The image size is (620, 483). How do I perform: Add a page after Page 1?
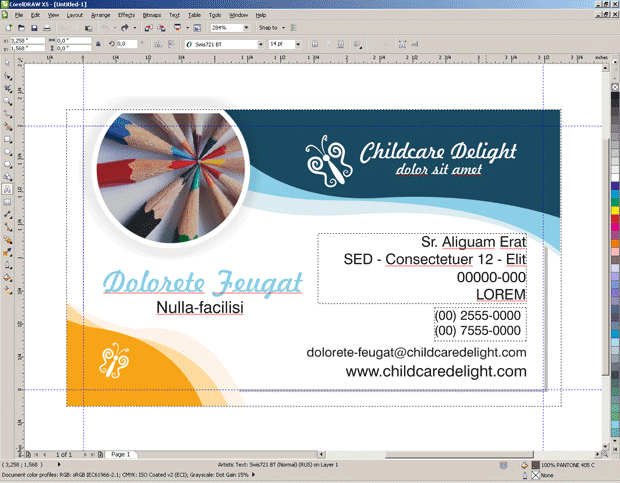(100, 455)
